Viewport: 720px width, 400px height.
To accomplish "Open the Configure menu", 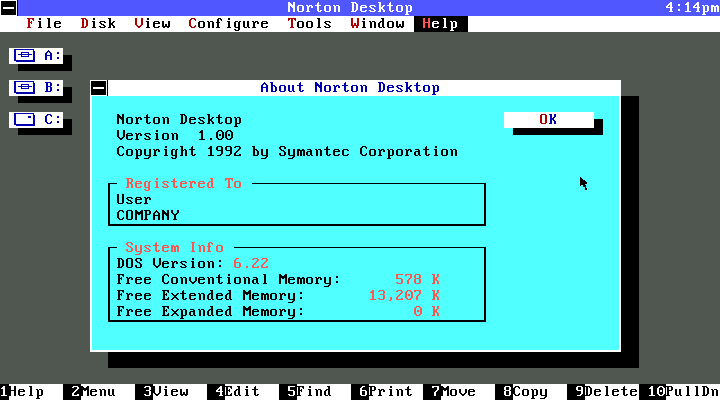I will [x=228, y=23].
